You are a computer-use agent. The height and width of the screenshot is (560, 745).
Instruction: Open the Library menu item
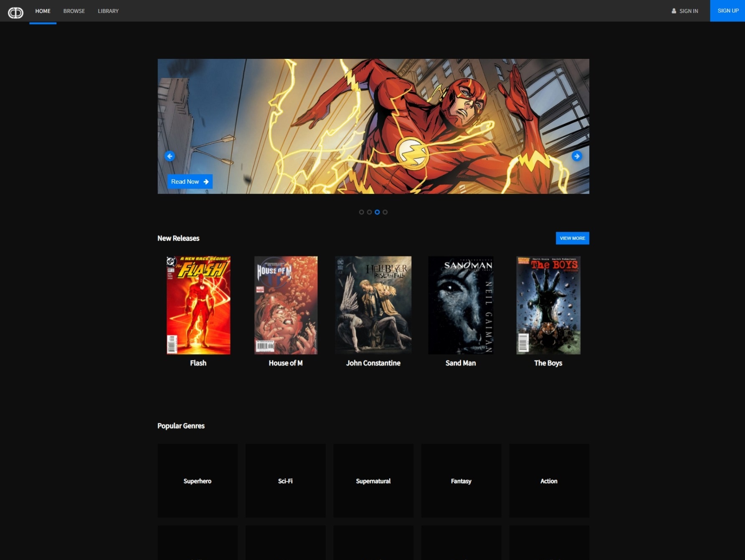tap(108, 11)
